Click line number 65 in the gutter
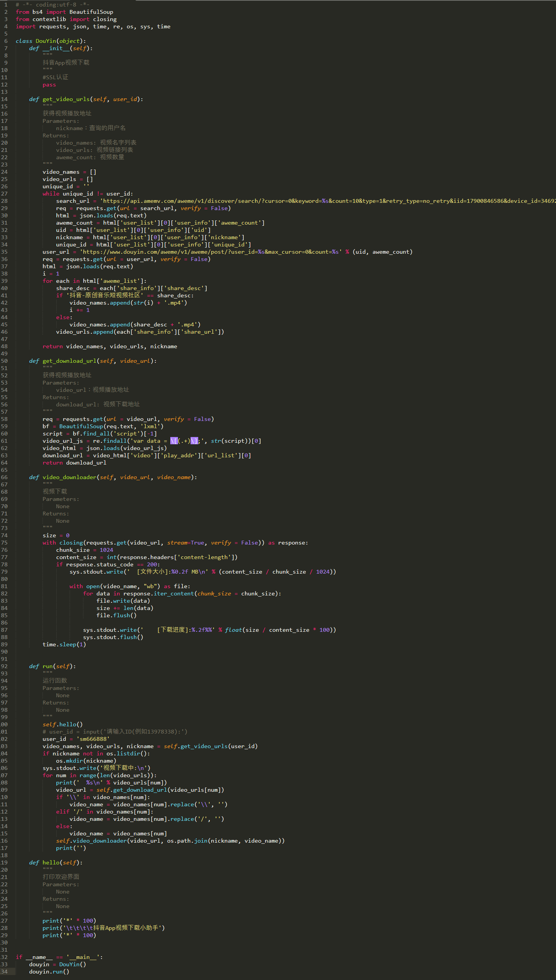 (x=4, y=470)
